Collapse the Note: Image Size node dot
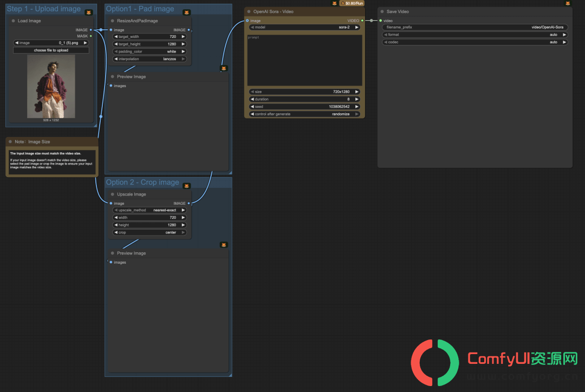 (10, 142)
